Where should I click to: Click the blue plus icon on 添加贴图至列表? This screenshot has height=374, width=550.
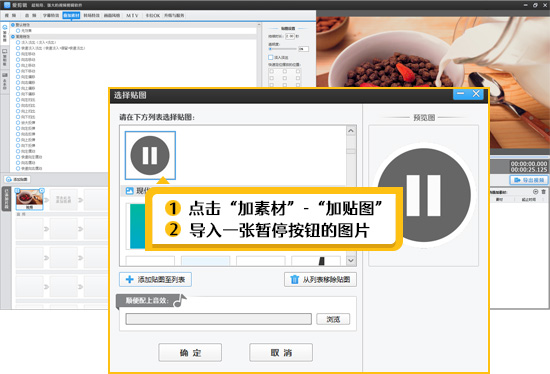(x=129, y=279)
